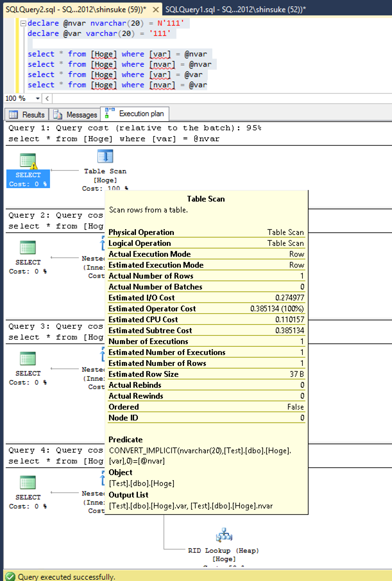Viewport: 392px width, 581px height.
Task: Click the Execution plan tab icon
Action: pyautogui.click(x=110, y=113)
